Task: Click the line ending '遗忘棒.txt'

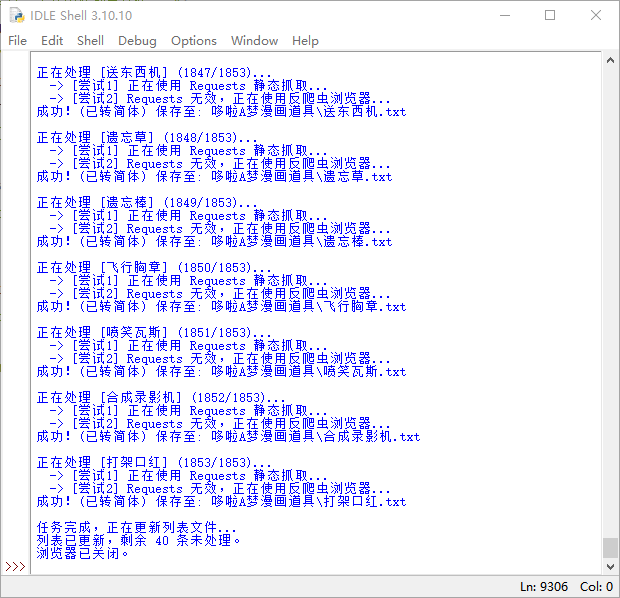Action: [214, 241]
